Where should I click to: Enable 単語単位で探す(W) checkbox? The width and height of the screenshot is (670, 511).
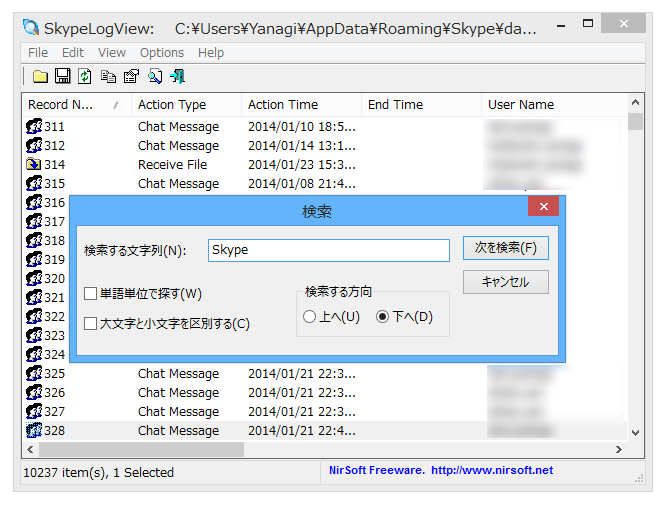(91, 294)
